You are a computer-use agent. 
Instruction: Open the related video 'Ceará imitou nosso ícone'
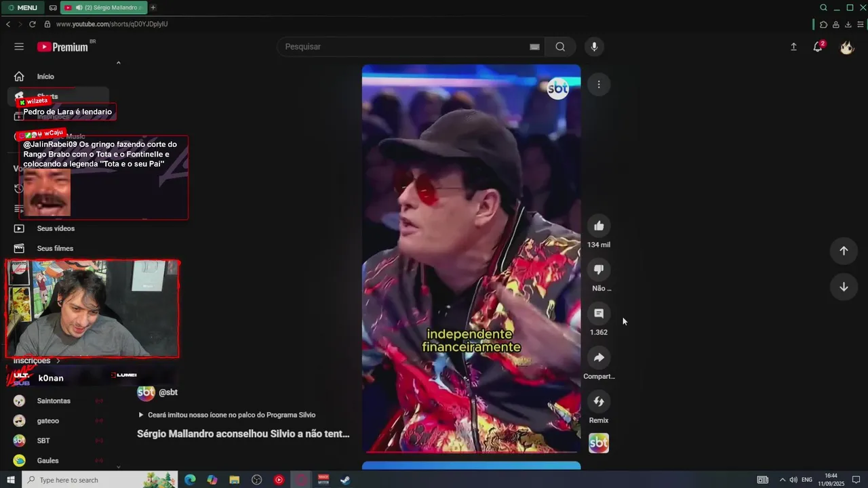click(x=226, y=415)
